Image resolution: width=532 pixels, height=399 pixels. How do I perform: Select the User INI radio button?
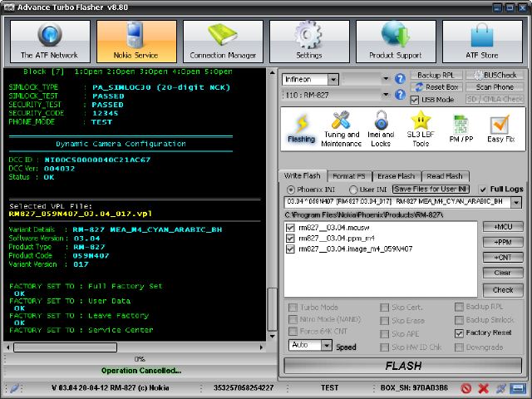tap(353, 190)
